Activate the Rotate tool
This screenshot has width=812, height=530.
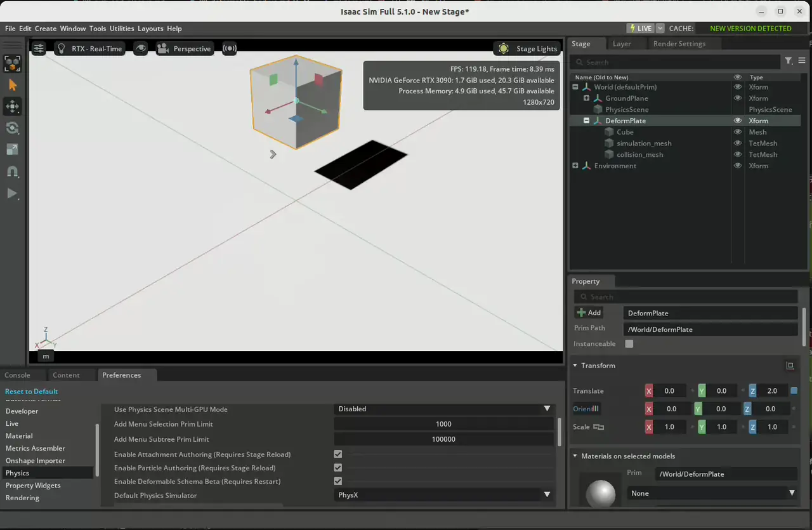point(13,128)
